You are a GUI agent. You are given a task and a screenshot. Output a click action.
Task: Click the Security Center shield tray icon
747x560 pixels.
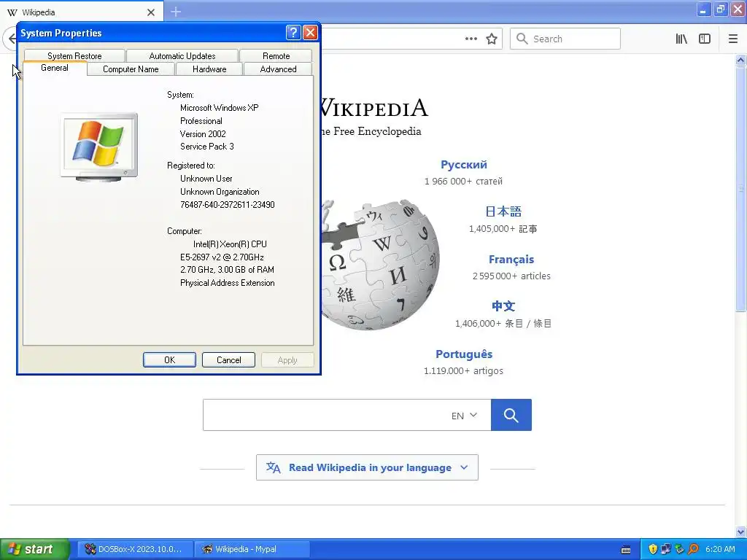pyautogui.click(x=653, y=549)
